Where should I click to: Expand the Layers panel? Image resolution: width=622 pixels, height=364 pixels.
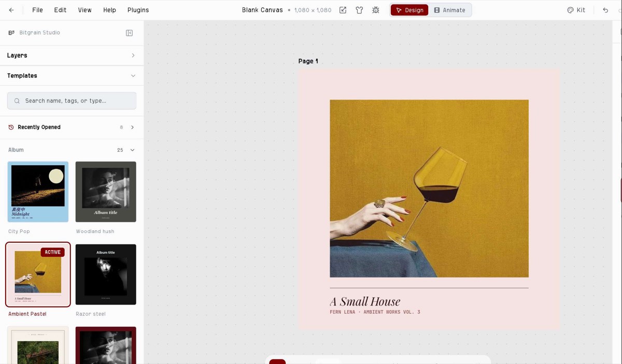click(72, 55)
